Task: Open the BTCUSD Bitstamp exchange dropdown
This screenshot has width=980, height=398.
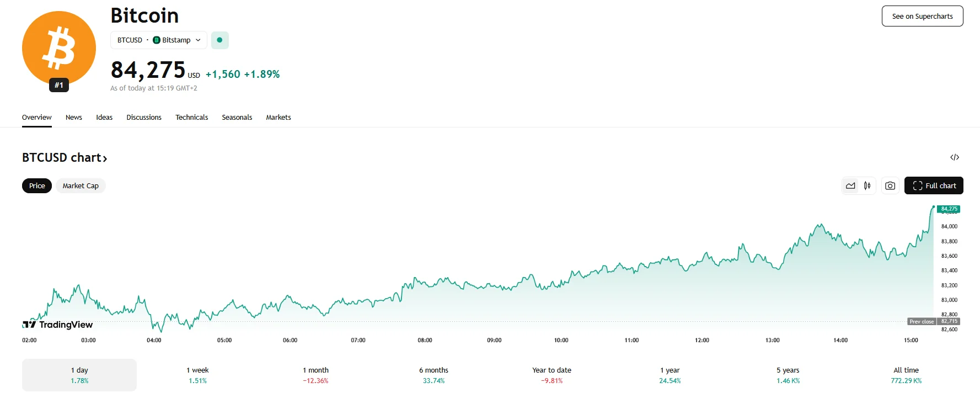Action: point(159,40)
